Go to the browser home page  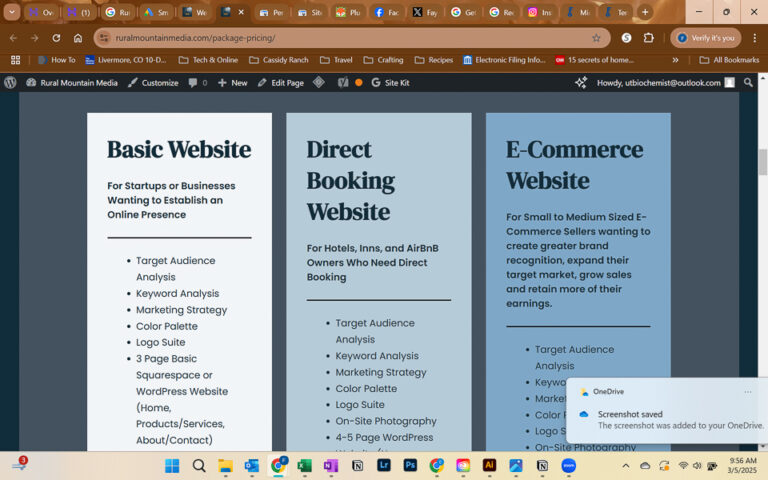click(78, 38)
